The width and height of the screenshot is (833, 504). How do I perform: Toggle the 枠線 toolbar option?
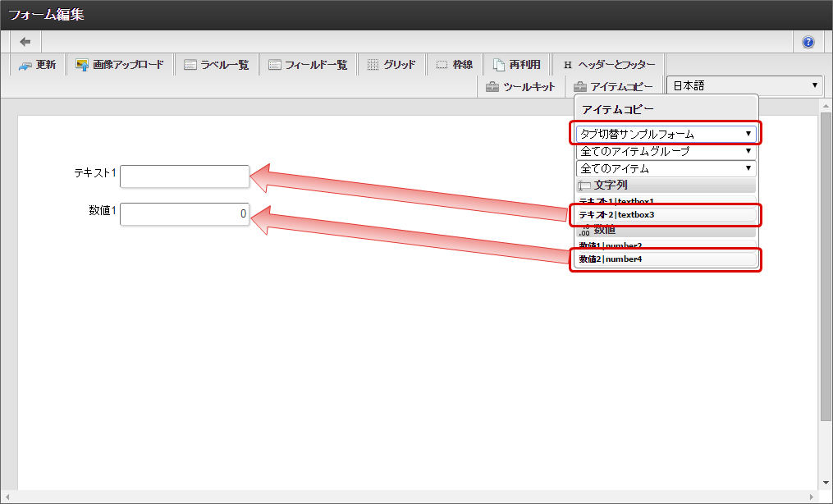[455, 65]
